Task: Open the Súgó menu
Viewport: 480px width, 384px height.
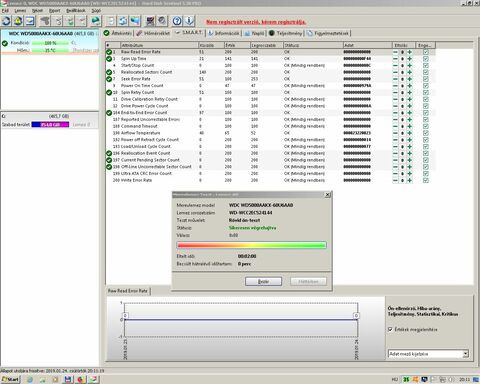Action: coord(96,11)
